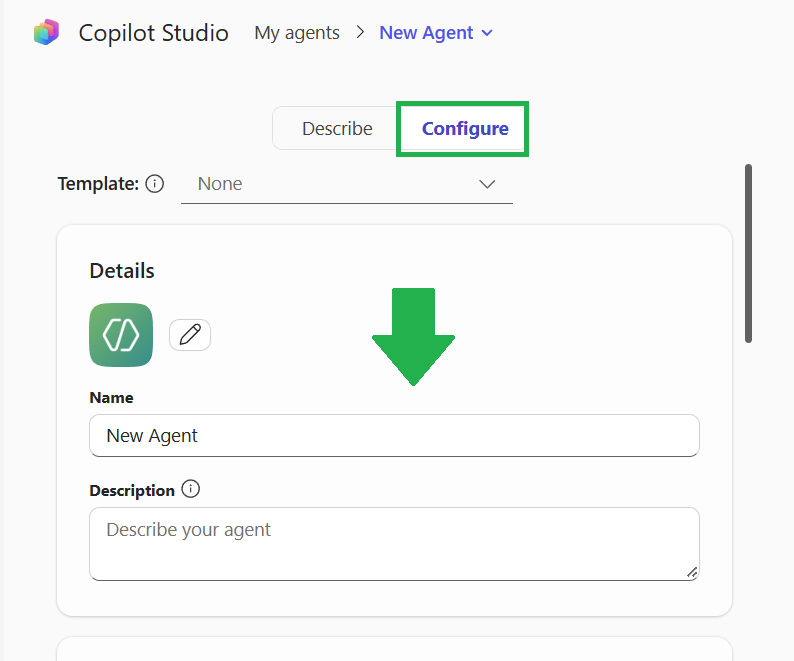Show Template info tooltip icon
Screen dimensions: 794x661
[154, 183]
